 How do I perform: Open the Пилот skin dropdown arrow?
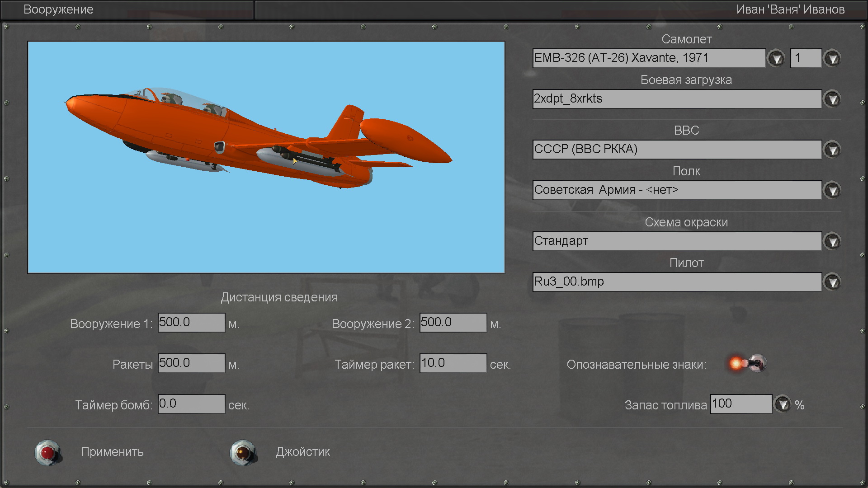832,282
